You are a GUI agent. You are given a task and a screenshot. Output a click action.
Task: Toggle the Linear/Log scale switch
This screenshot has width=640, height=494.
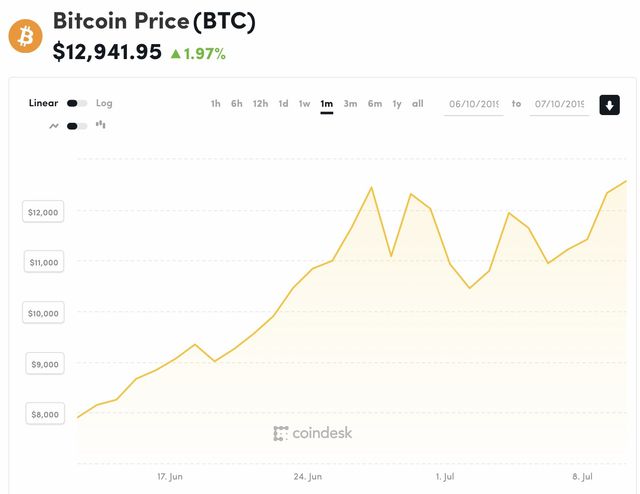click(77, 103)
